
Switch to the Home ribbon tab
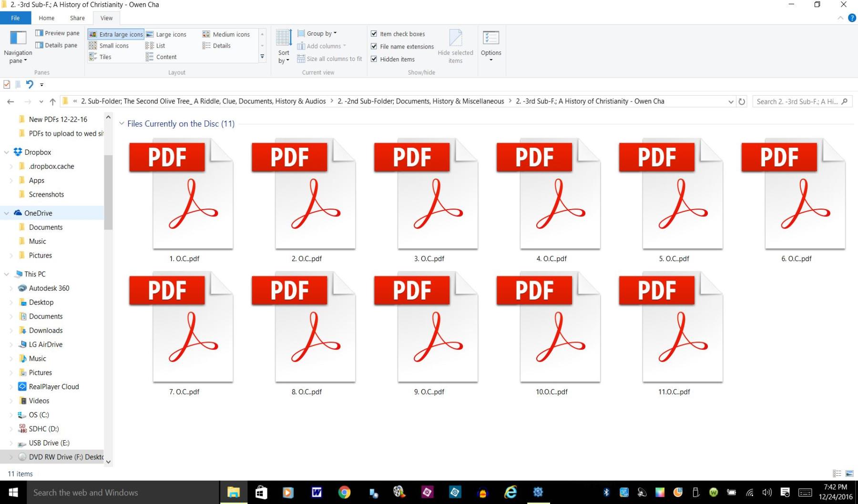coord(46,18)
